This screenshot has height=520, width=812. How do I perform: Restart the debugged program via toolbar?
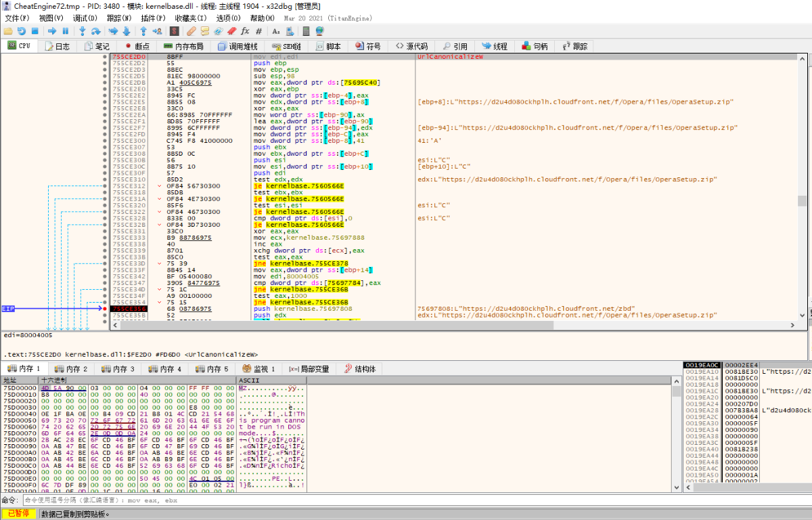click(21, 31)
